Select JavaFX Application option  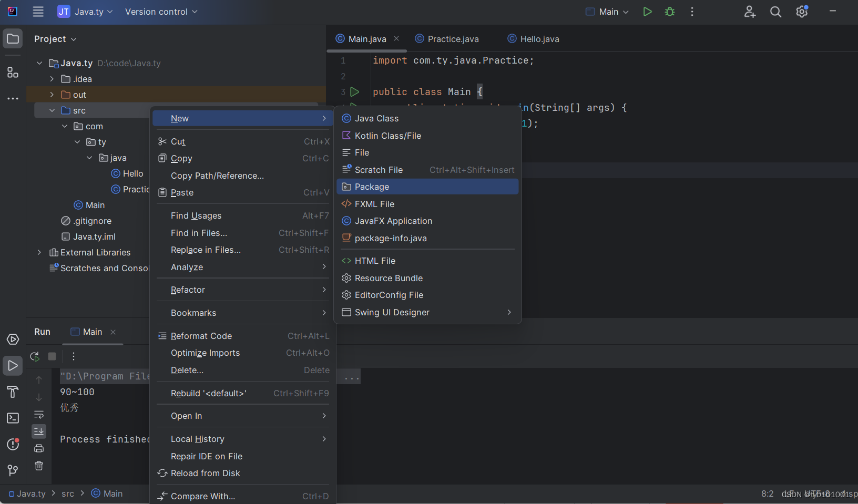pos(427,221)
